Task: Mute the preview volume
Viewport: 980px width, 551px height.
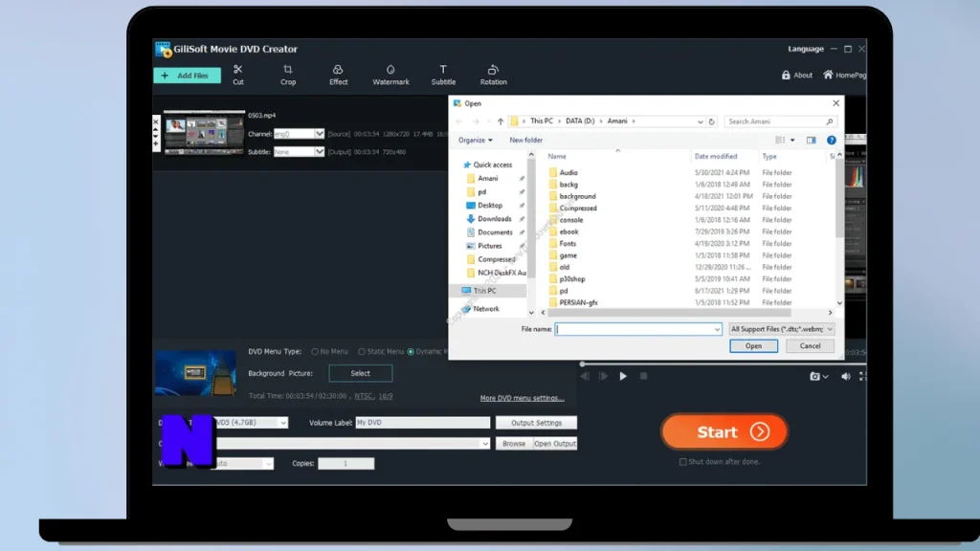Action: point(846,376)
